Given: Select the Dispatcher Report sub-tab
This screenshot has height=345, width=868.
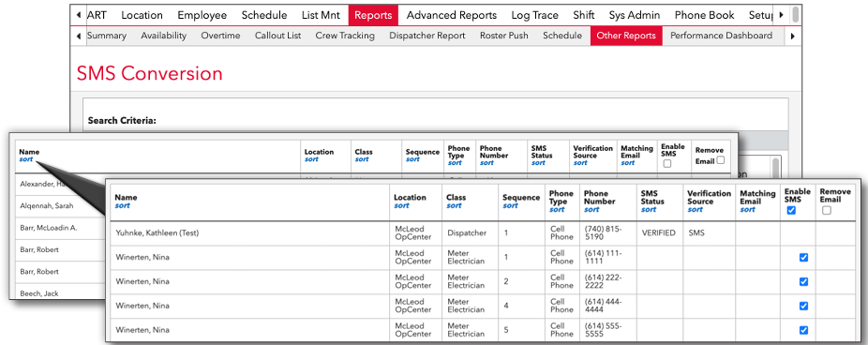Looking at the screenshot, I should tap(427, 36).
